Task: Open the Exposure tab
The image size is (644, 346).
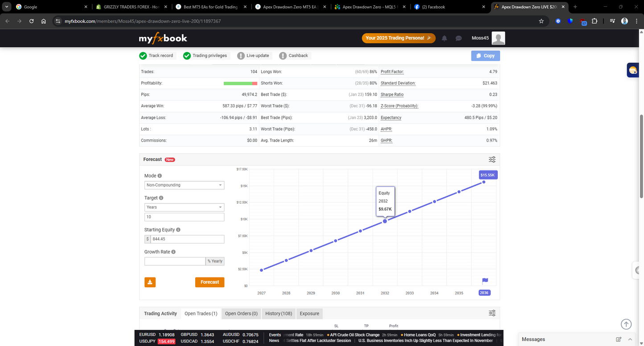Action: (x=309, y=313)
